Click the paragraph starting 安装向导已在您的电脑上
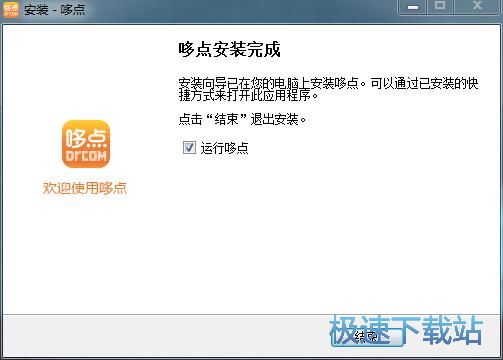 tap(328, 89)
